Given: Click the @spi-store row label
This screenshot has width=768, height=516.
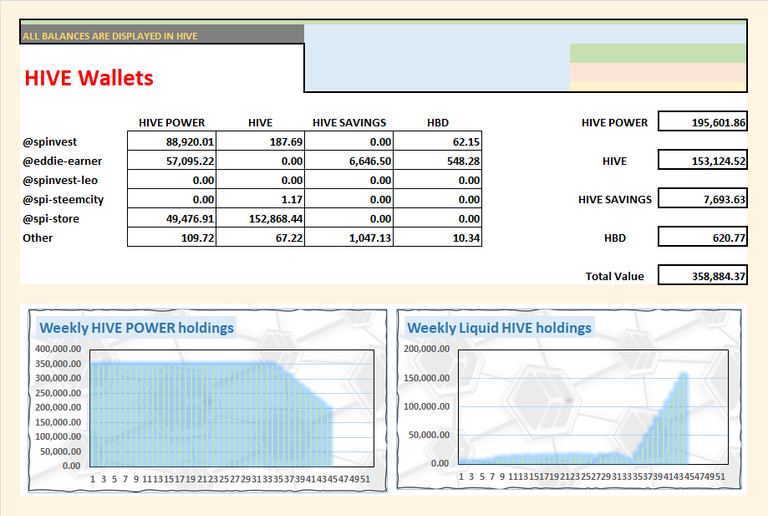Looking at the screenshot, I should [50, 219].
